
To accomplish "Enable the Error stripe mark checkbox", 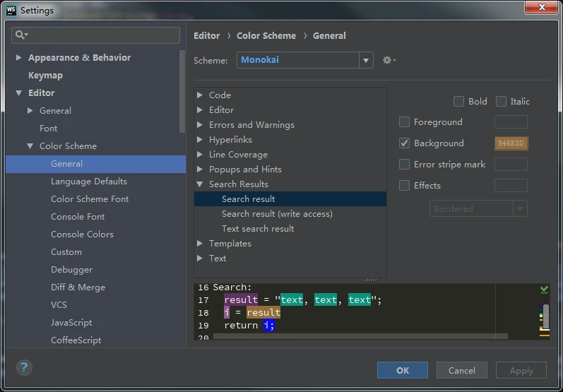I will click(405, 164).
